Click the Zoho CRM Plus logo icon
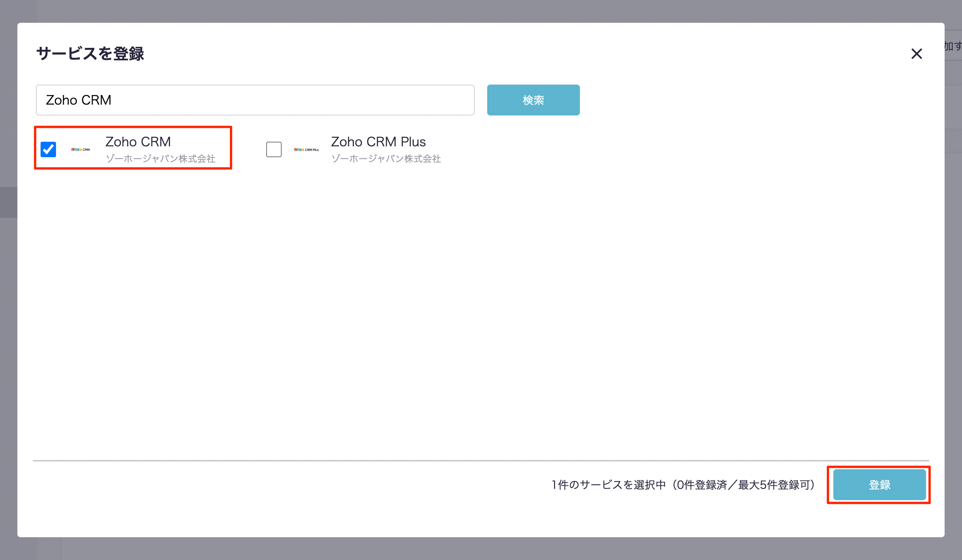Screen dimensions: 962x560 click(x=306, y=149)
